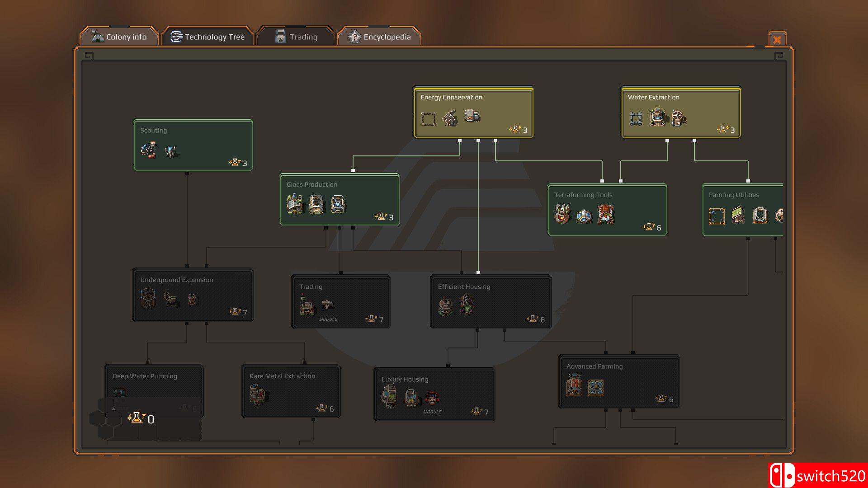Viewport: 868px width, 488px height.
Task: Click the Scouting technology title
Action: (153, 130)
